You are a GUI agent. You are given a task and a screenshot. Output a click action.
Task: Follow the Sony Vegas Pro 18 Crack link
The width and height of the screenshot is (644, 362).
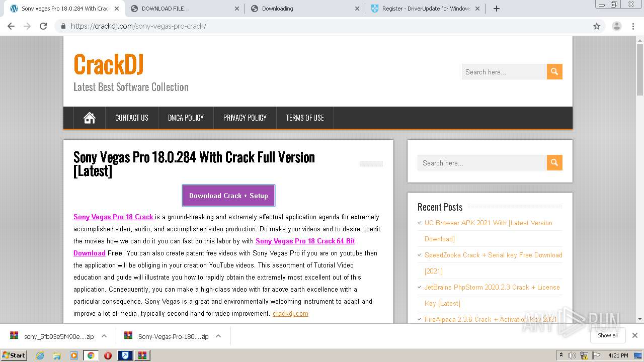[114, 217]
